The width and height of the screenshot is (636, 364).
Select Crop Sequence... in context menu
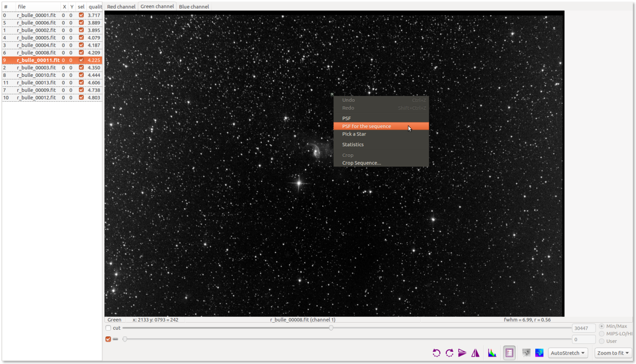[361, 163]
